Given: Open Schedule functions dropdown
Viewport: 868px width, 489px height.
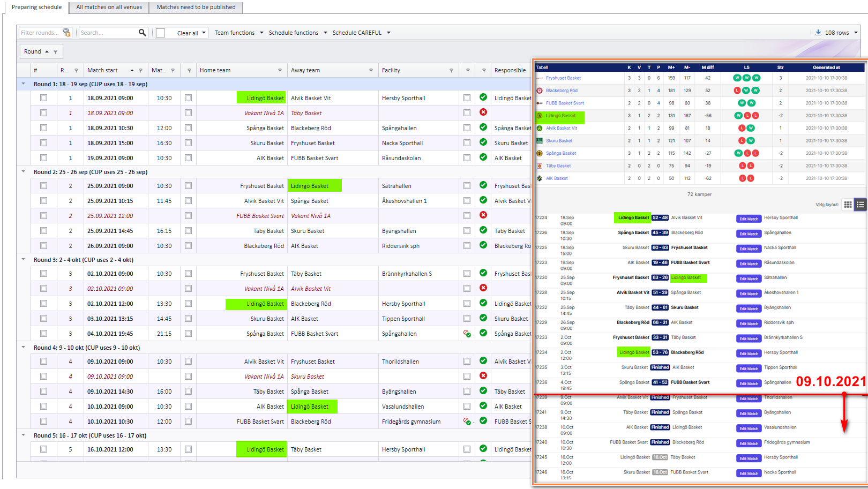Looking at the screenshot, I should tap(298, 33).
